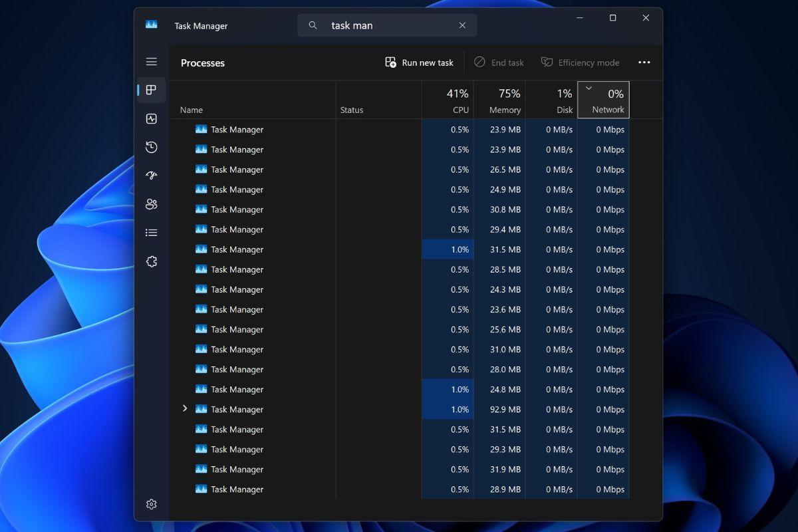The width and height of the screenshot is (798, 532).
Task: Open Task Manager settings gear
Action: [x=151, y=504]
